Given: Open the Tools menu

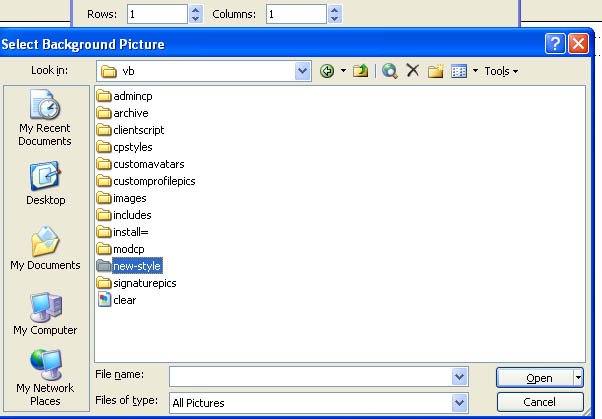Looking at the screenshot, I should point(501,71).
